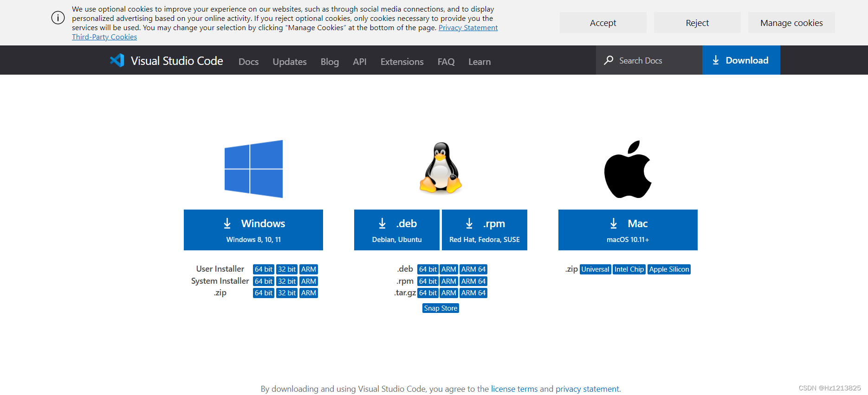Download the Windows installer
868x395 pixels.
(x=253, y=230)
